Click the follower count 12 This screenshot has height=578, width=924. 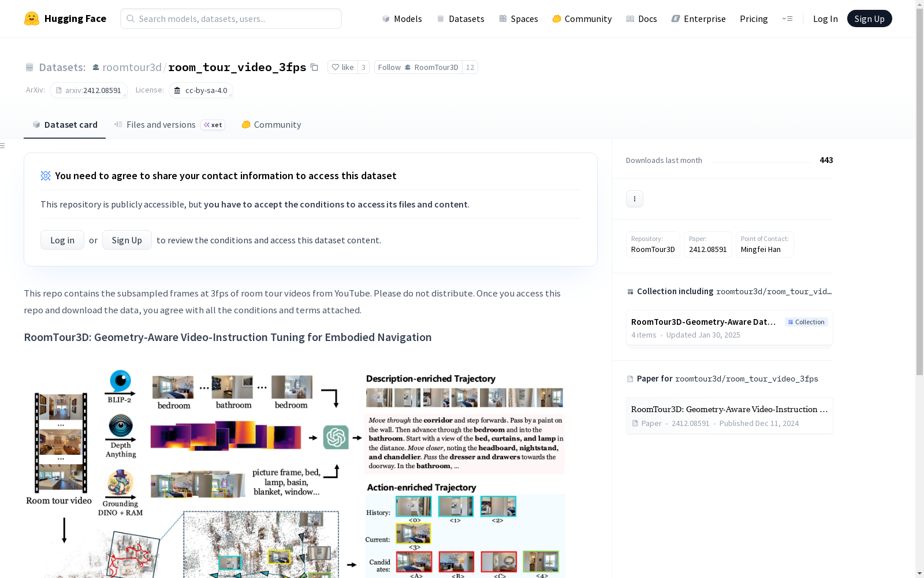[x=470, y=67]
